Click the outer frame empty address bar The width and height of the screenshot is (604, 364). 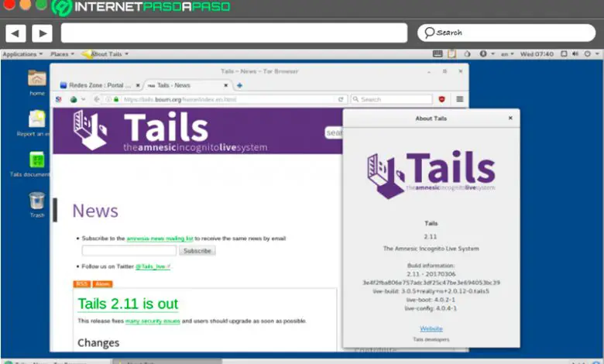(234, 33)
